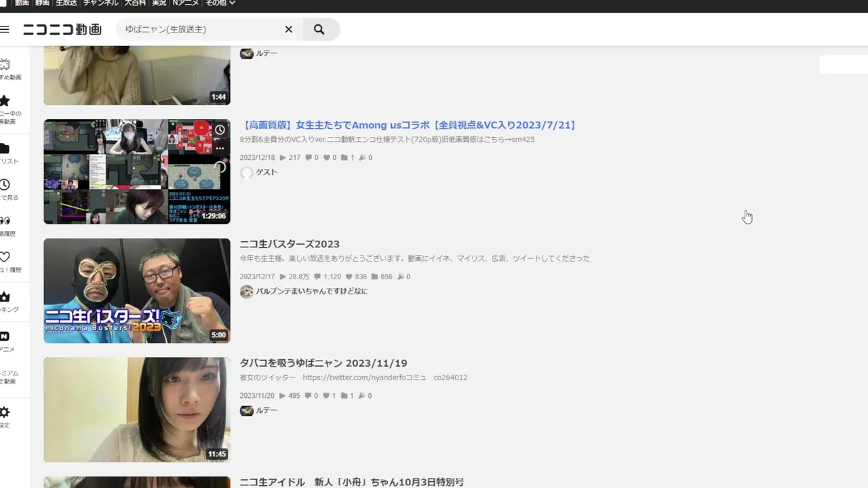This screenshot has width=868, height=488.
Task: Open the premium videos entry in sidebar
Action: point(9,377)
